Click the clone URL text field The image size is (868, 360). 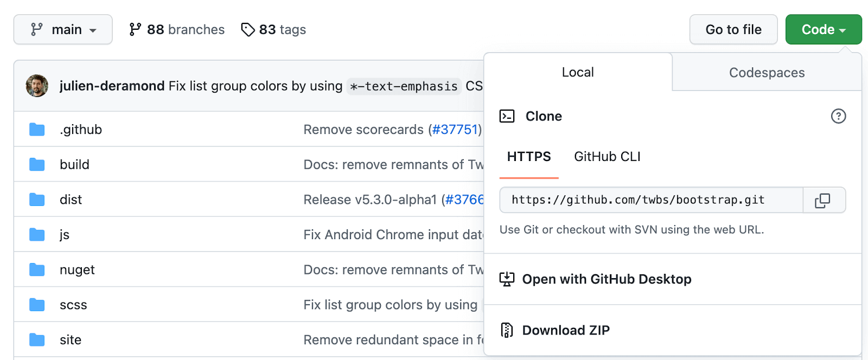tap(651, 200)
